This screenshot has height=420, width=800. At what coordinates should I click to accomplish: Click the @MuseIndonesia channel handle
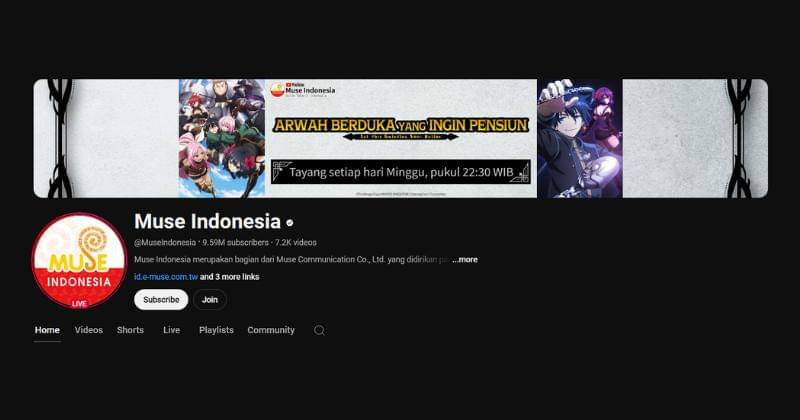pos(165,242)
